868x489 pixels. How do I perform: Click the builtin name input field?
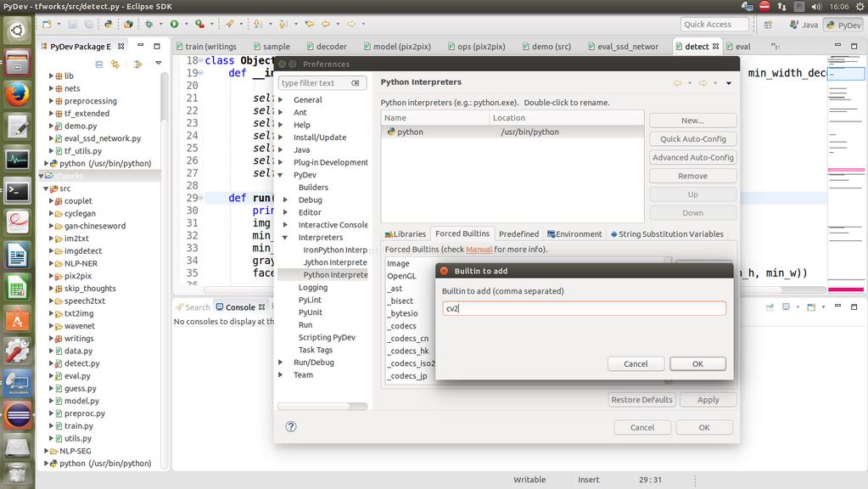point(584,308)
